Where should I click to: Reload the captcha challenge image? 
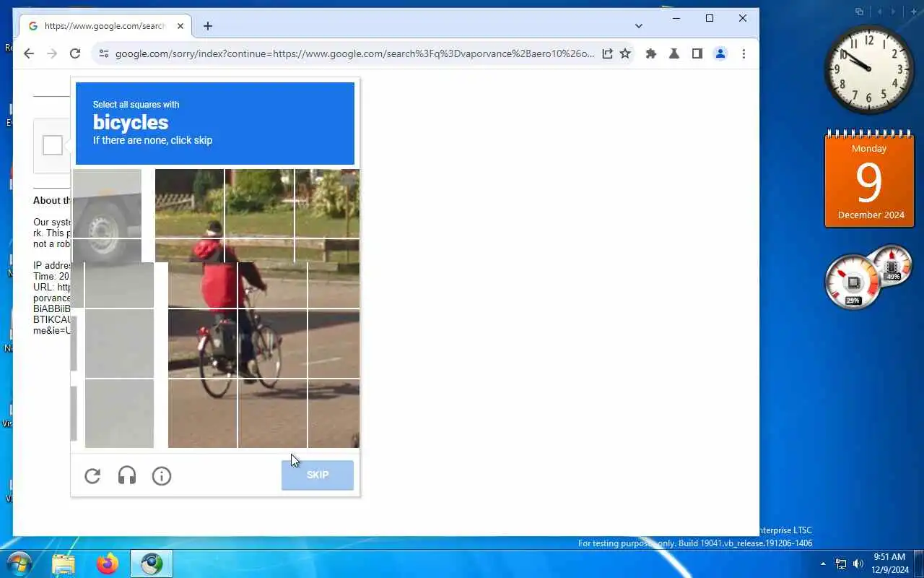92,475
